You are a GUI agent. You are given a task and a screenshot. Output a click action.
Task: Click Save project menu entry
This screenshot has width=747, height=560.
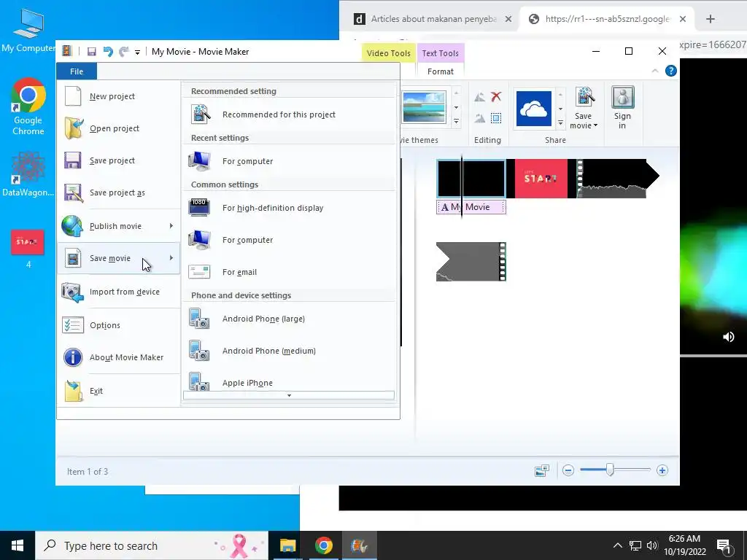point(118,160)
